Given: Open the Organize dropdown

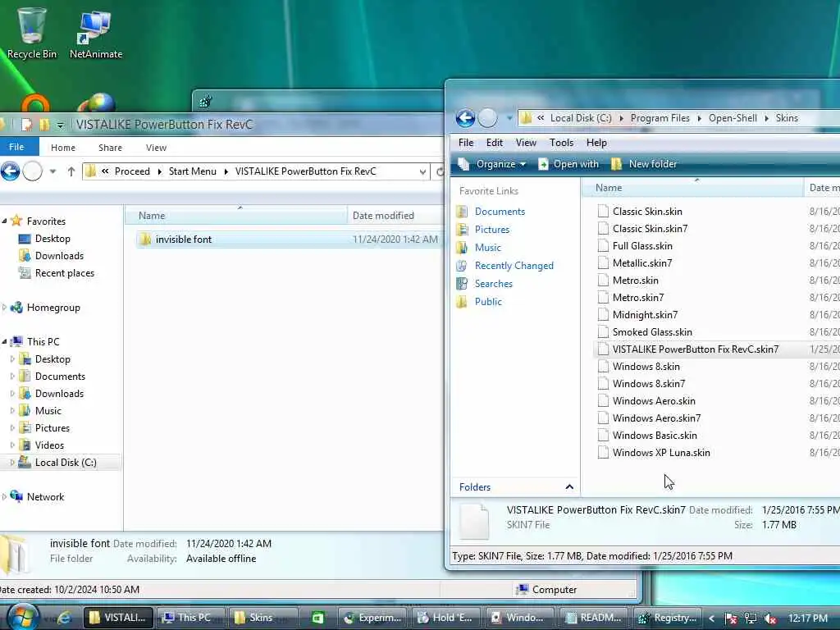Looking at the screenshot, I should (492, 164).
